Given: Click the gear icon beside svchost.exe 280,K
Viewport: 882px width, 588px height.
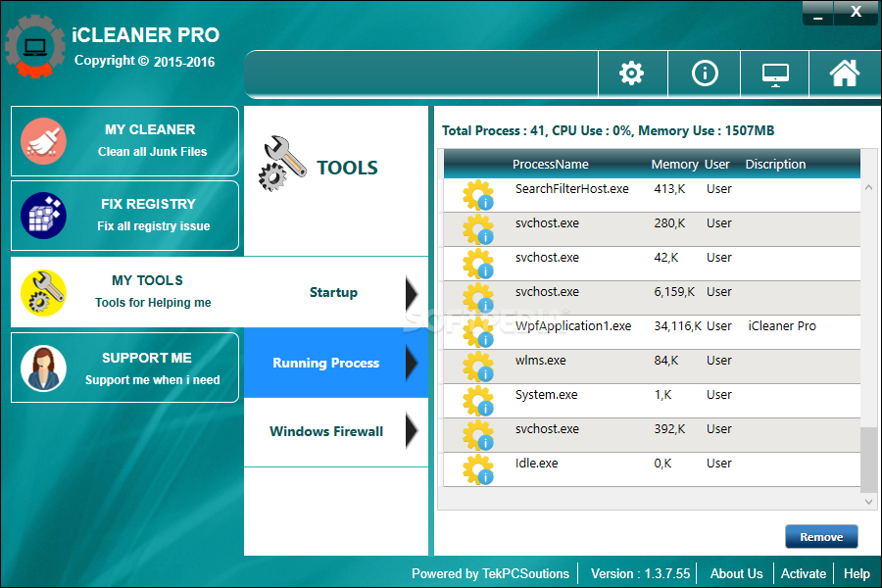Looking at the screenshot, I should point(478,229).
